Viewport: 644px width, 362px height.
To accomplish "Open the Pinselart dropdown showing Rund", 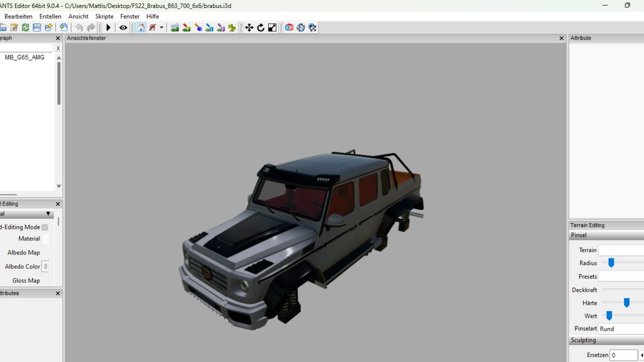I will click(621, 329).
